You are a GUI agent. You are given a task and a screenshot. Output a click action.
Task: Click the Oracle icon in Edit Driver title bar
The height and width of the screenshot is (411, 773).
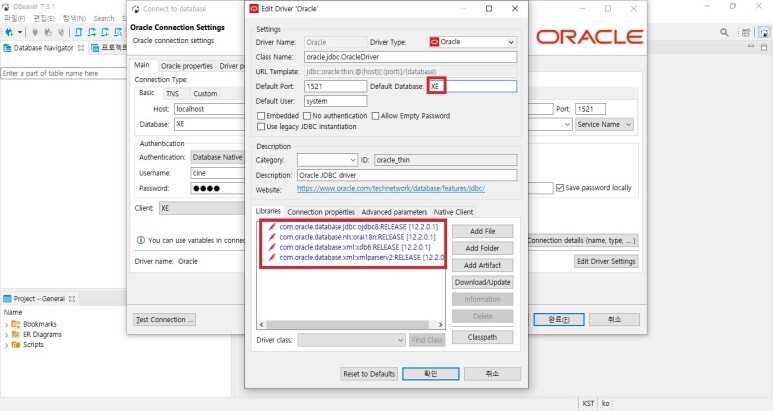pos(254,8)
